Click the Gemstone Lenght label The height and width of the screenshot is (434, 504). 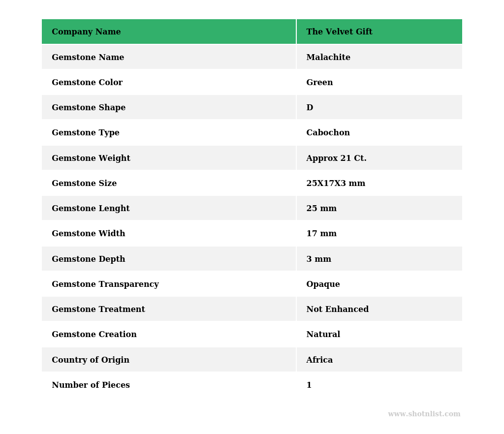(91, 209)
